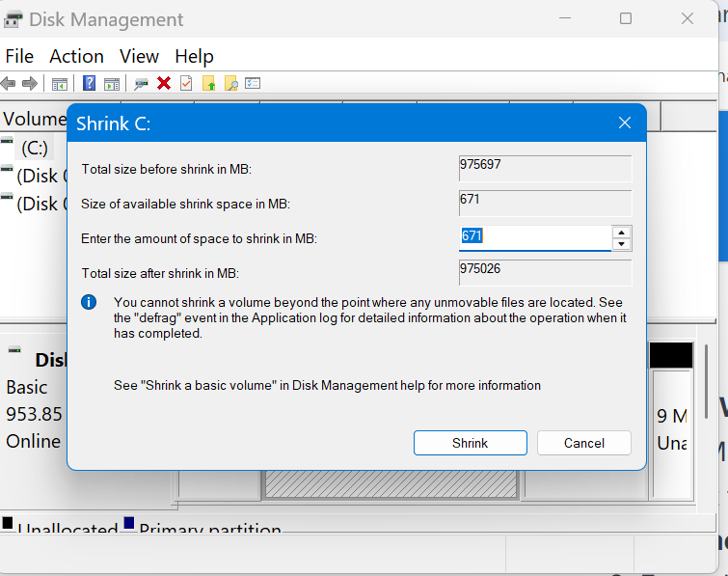This screenshot has width=728, height=576.
Task: Click the Forward arrow toolbar icon
Action: [x=30, y=84]
